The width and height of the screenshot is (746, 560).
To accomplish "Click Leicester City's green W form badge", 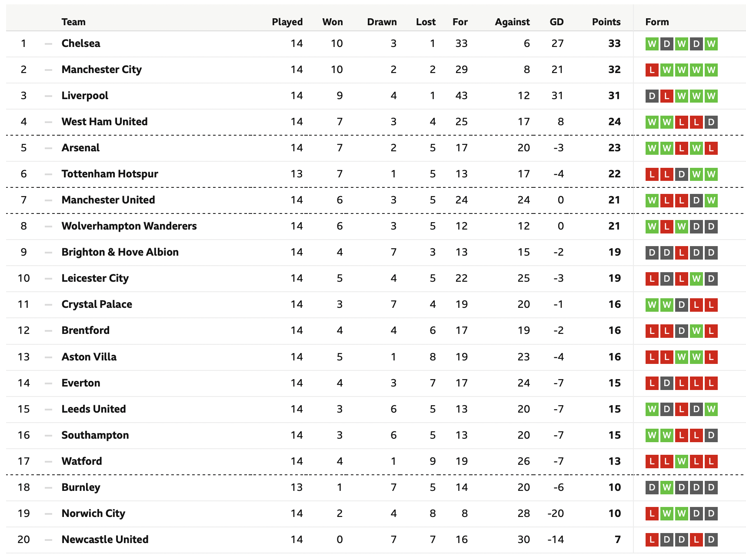I will click(696, 279).
